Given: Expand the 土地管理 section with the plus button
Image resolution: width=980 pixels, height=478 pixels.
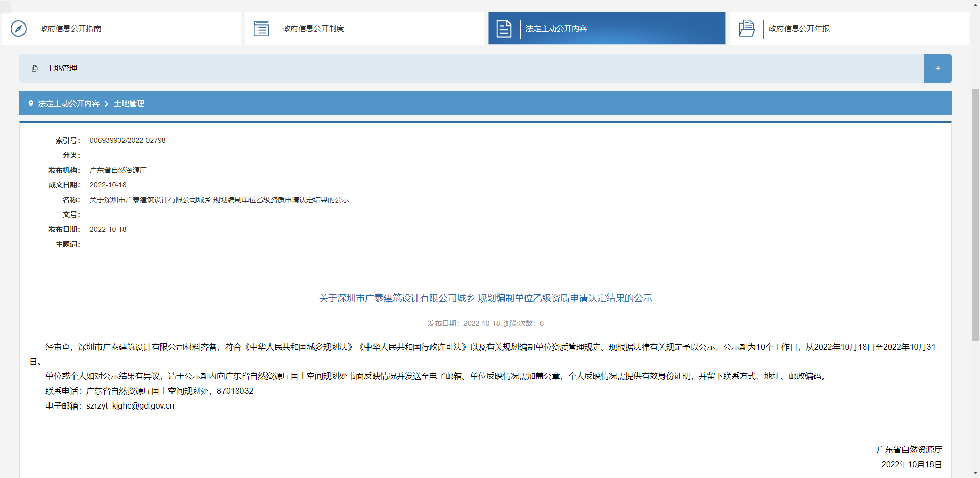Looking at the screenshot, I should click(x=938, y=68).
